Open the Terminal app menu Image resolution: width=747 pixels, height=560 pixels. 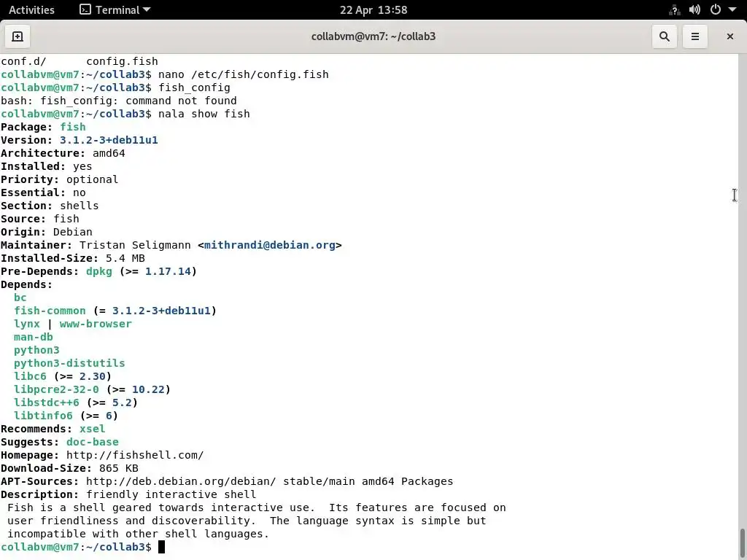[115, 10]
